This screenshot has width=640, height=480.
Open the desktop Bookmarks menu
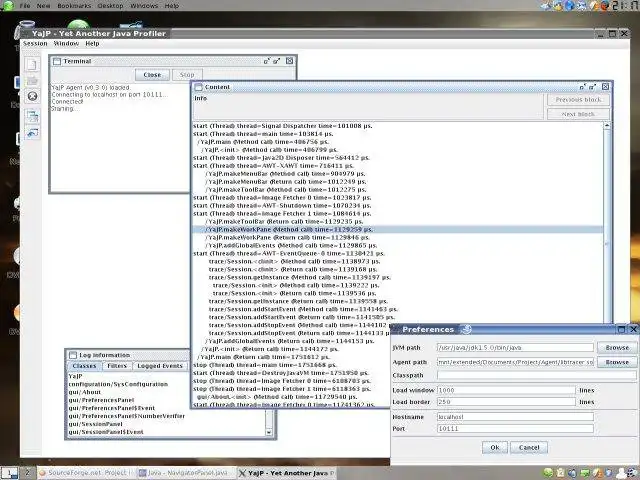tap(74, 6)
